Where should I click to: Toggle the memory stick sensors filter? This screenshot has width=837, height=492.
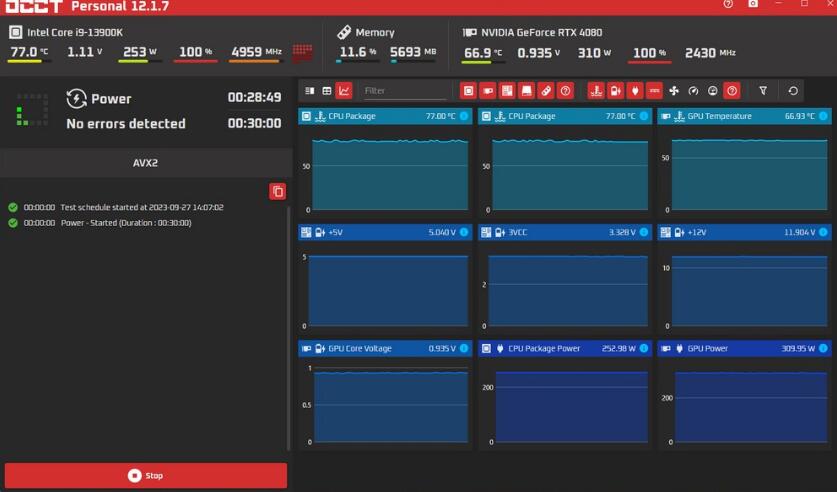tap(546, 91)
